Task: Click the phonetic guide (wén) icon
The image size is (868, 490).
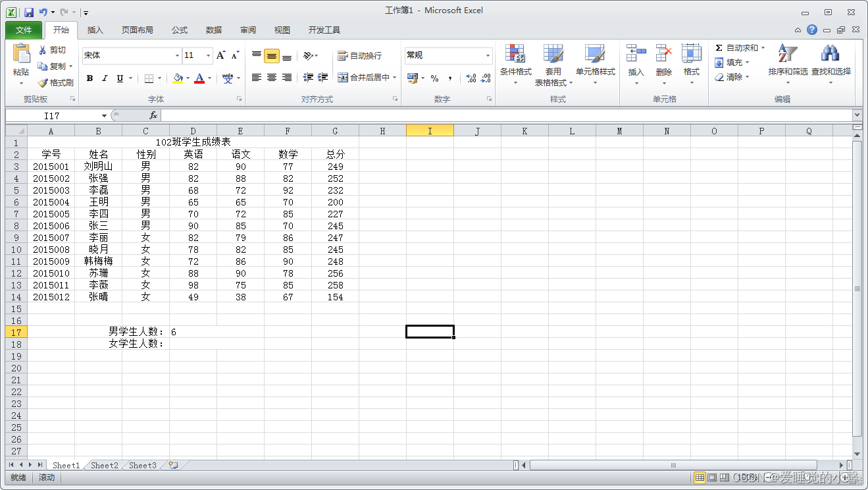Action: (x=228, y=78)
